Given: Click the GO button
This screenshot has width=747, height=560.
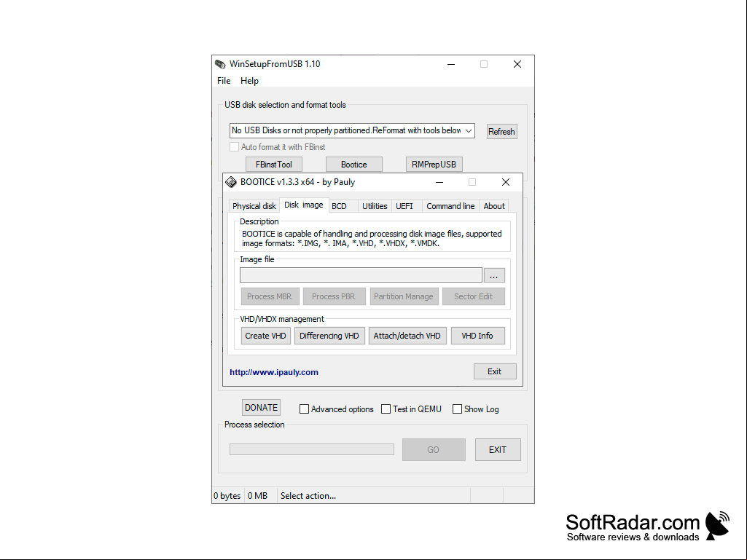Looking at the screenshot, I should click(x=434, y=449).
